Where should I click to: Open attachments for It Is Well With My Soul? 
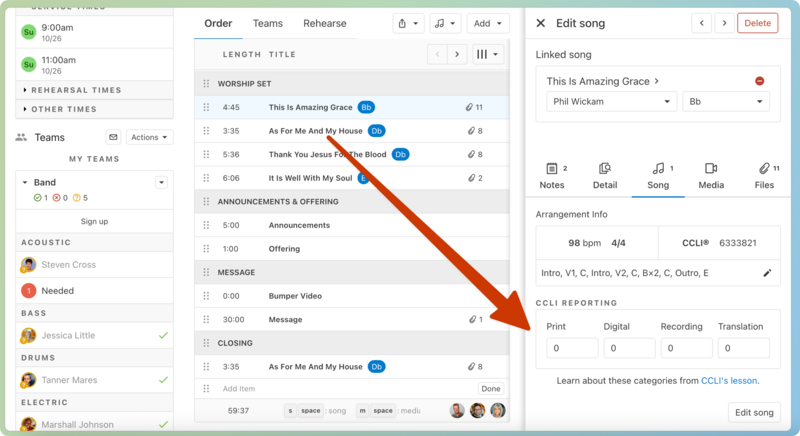click(475, 178)
